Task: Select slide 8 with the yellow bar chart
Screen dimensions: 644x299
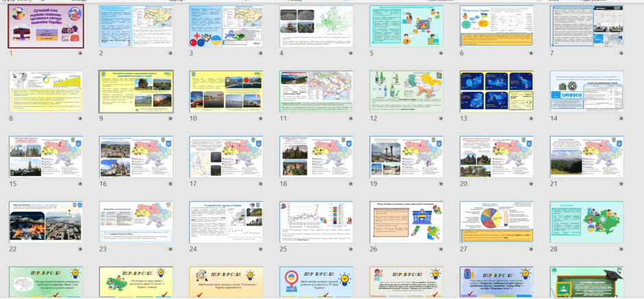Action: 46,92
